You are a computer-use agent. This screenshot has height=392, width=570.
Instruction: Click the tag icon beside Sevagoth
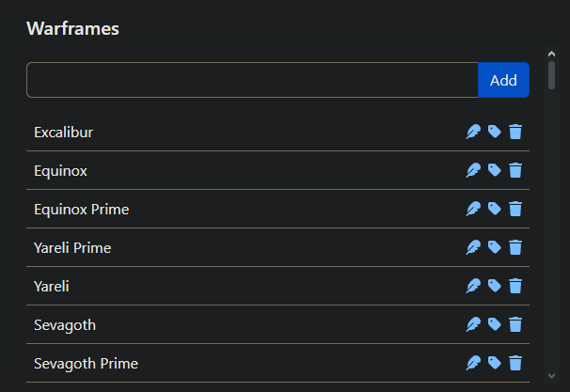[495, 324]
